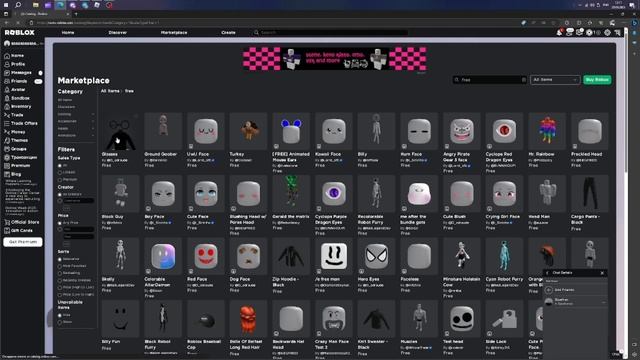Select the Characters category
The width and height of the screenshot is (640, 360).
tap(67, 107)
